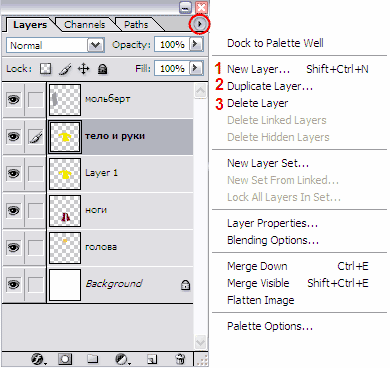Hide the Background layer visibility
This screenshot has height=368, width=390.
click(x=13, y=284)
